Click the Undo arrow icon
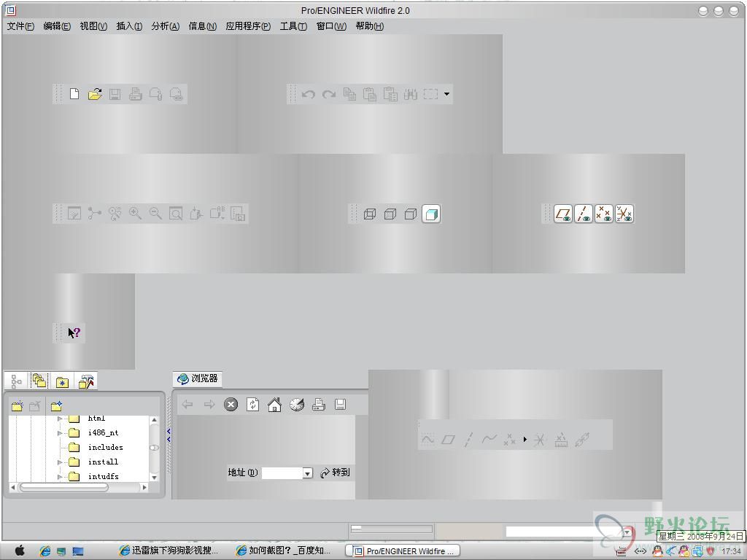The width and height of the screenshot is (747, 560). (x=309, y=94)
